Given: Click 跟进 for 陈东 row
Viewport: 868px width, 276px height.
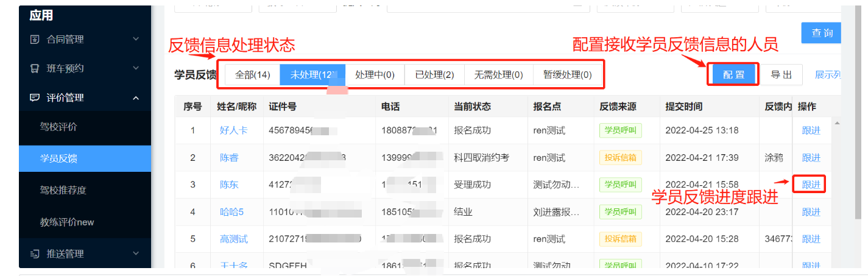Looking at the screenshot, I should (811, 185).
